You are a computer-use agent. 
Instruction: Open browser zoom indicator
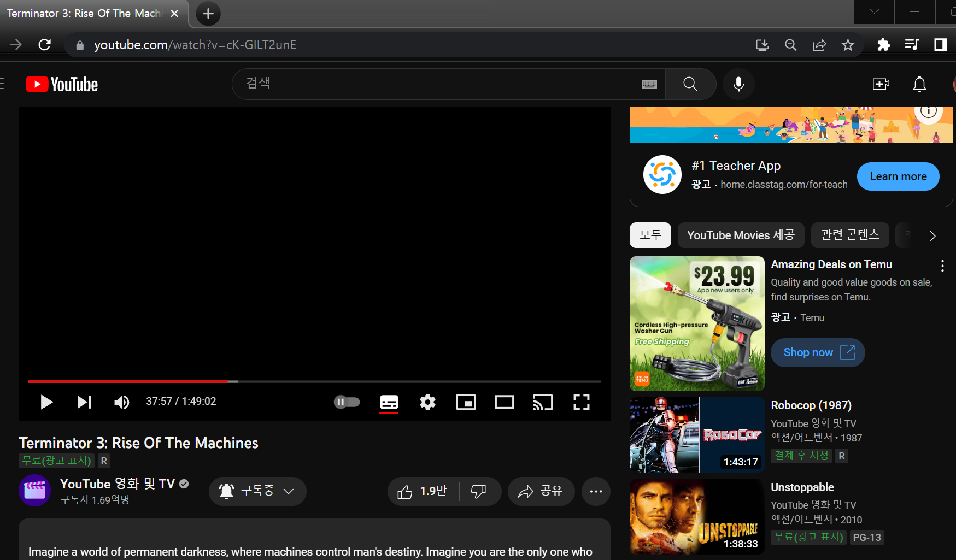click(x=790, y=45)
